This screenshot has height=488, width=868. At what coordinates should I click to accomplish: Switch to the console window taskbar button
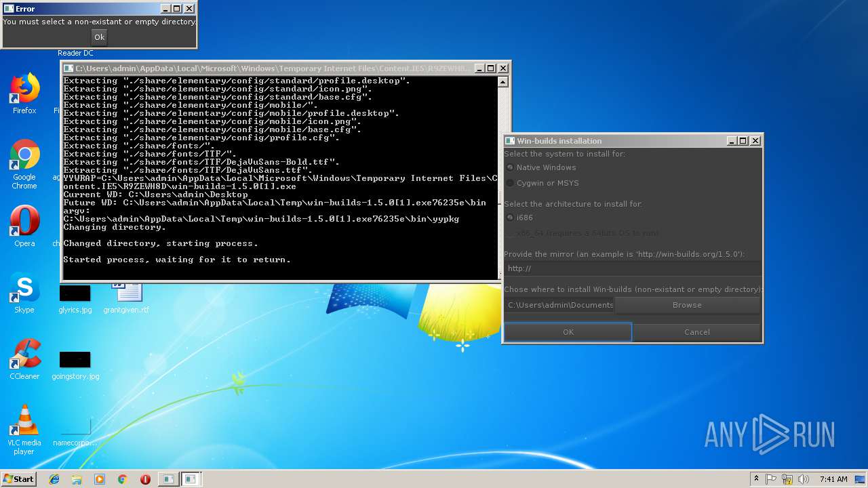point(167,479)
